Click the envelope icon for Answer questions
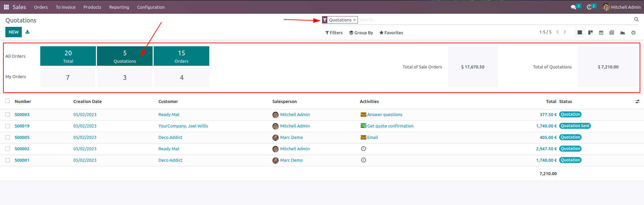 pos(363,115)
